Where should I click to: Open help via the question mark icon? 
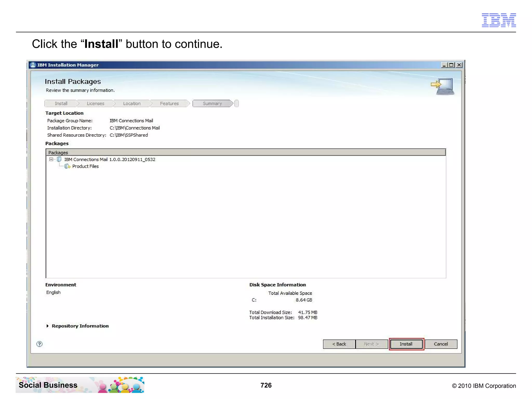click(x=39, y=344)
